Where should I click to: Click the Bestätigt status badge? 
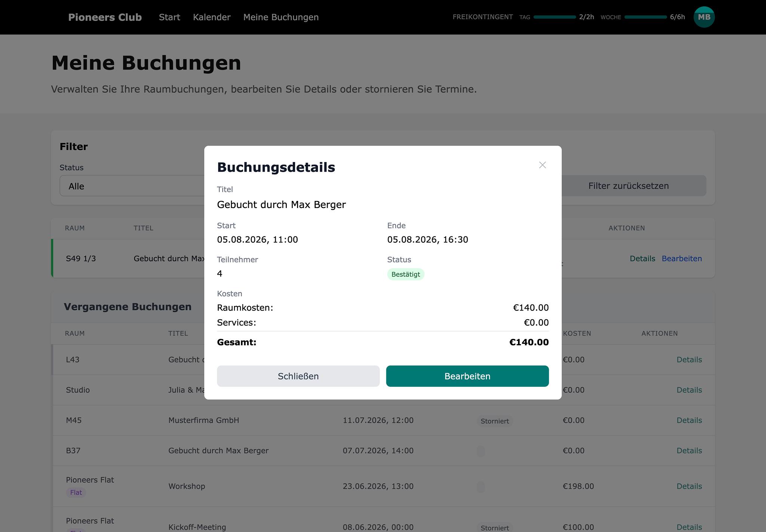(x=405, y=274)
